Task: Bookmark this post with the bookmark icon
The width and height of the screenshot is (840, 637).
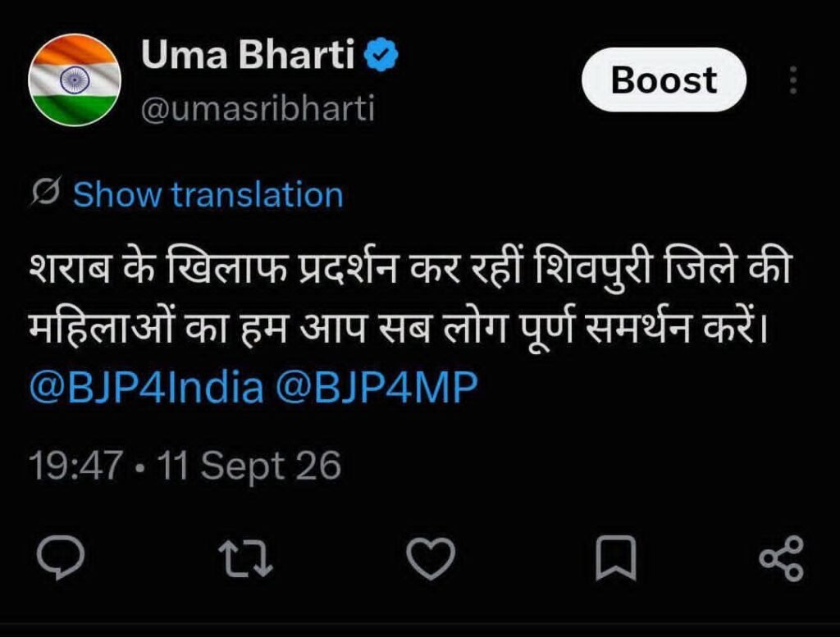Action: [616, 558]
